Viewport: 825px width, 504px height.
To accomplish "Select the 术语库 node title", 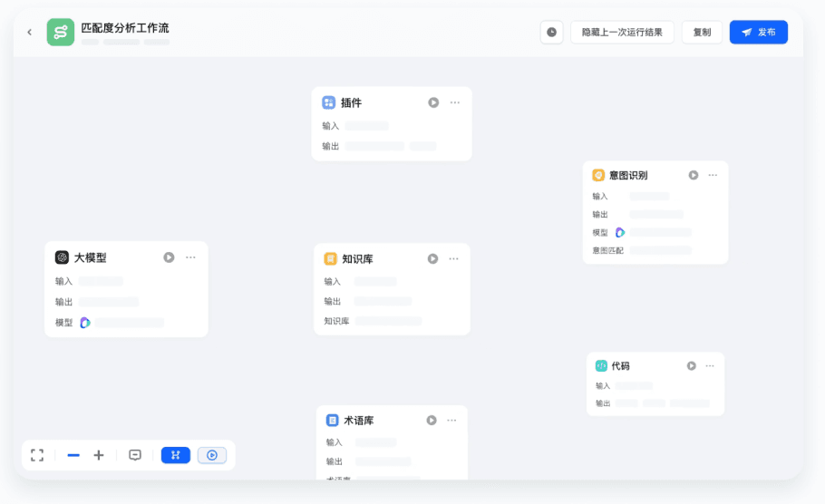I will [x=359, y=421].
